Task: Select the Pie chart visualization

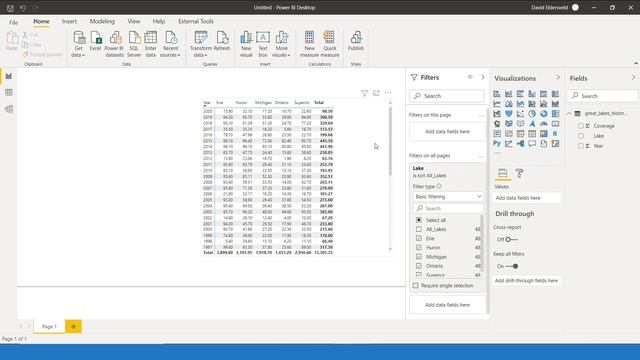Action: (532, 113)
